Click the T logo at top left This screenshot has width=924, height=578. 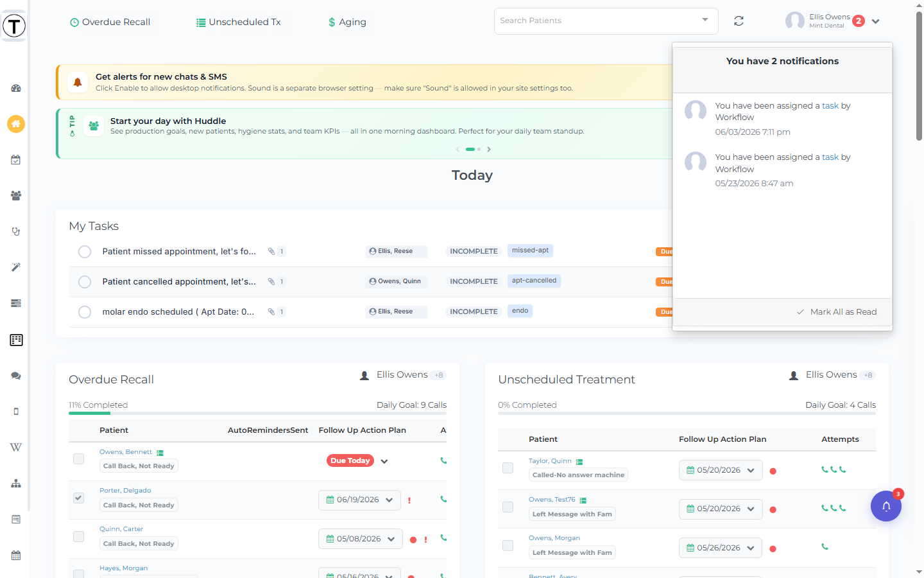tap(14, 26)
